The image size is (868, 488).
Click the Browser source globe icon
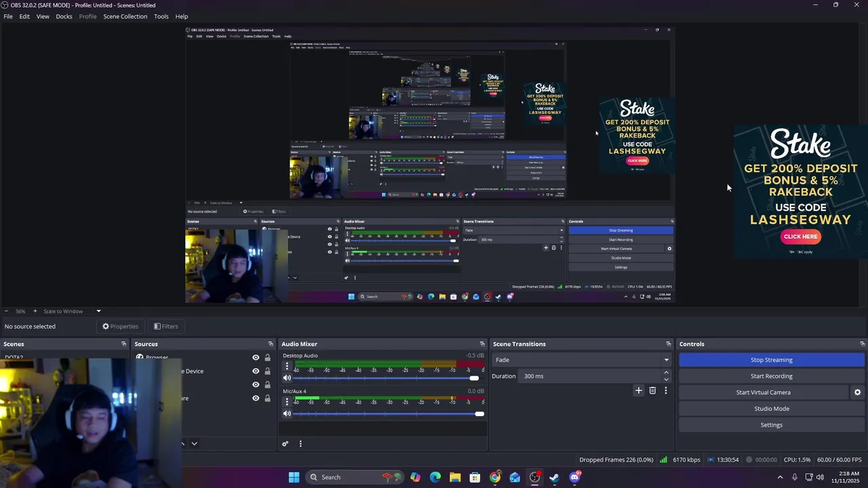(x=140, y=357)
